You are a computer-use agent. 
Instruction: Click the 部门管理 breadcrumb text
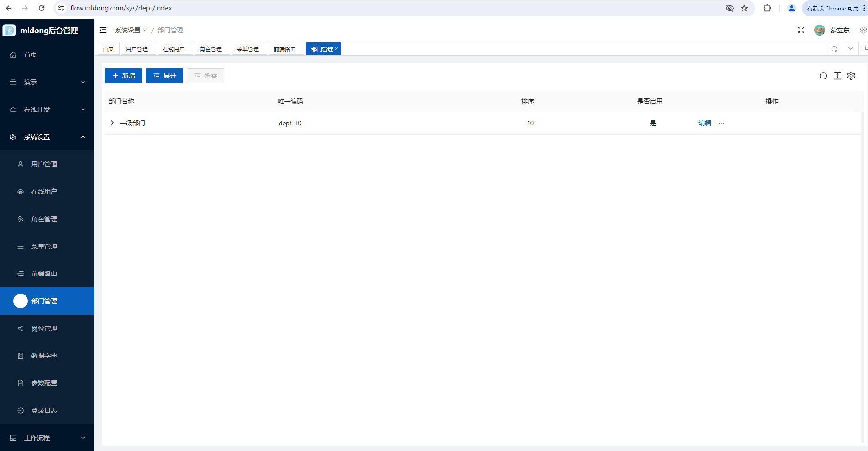pyautogui.click(x=170, y=30)
